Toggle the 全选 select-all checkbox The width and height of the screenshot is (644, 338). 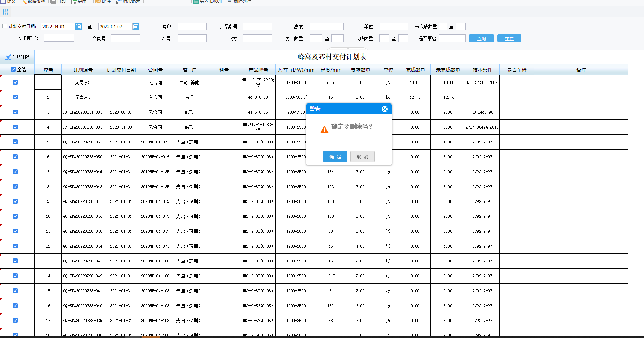tap(13, 69)
